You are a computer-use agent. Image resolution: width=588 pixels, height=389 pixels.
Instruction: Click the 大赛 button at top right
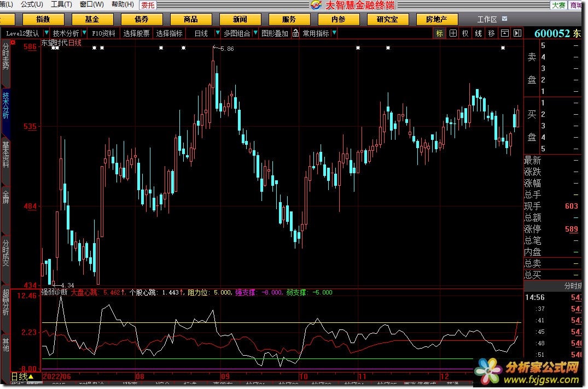(558, 5)
